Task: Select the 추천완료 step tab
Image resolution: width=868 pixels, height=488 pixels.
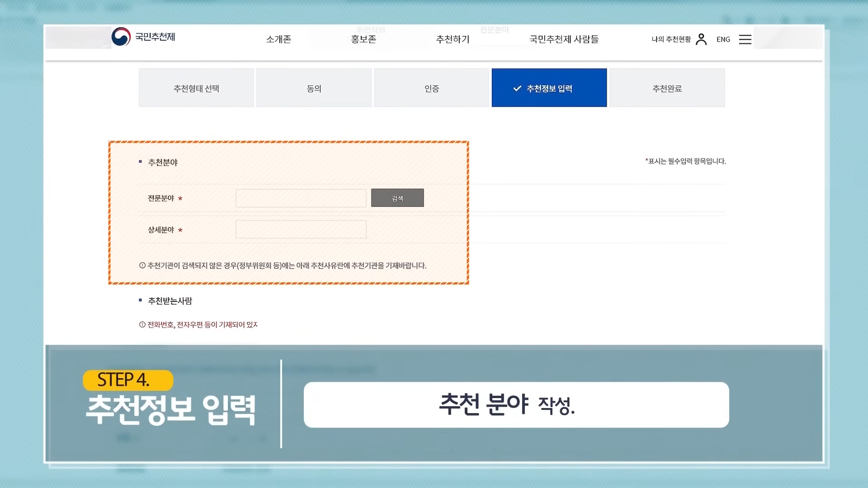Action: (667, 88)
